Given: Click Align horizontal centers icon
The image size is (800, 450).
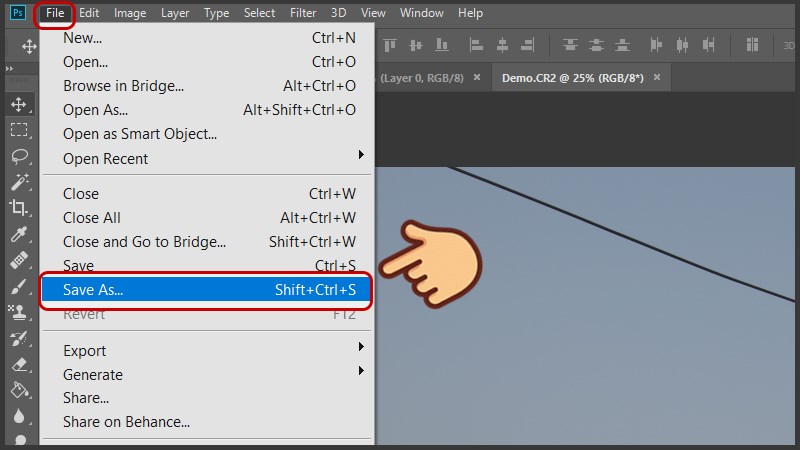Looking at the screenshot, I should [x=502, y=45].
